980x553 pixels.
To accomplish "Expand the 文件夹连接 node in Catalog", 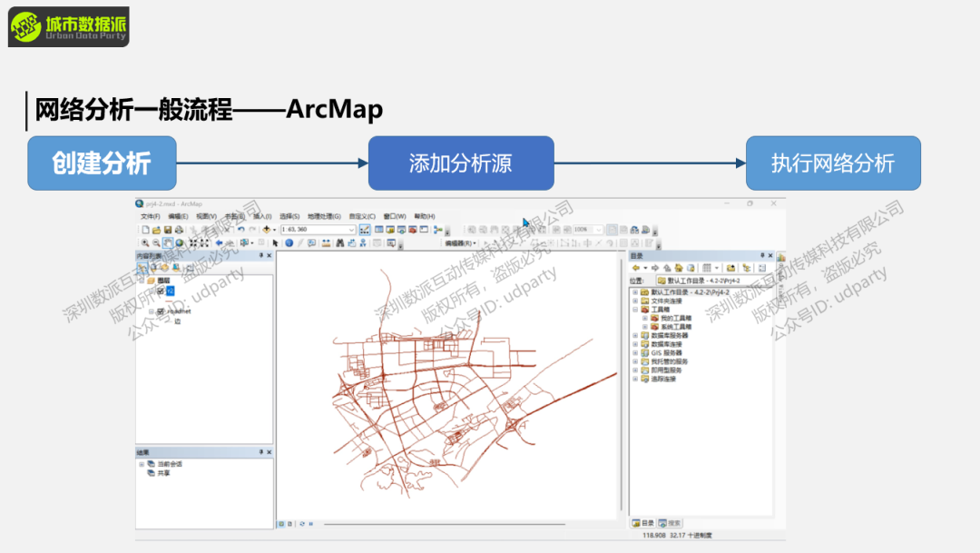I will pos(635,301).
